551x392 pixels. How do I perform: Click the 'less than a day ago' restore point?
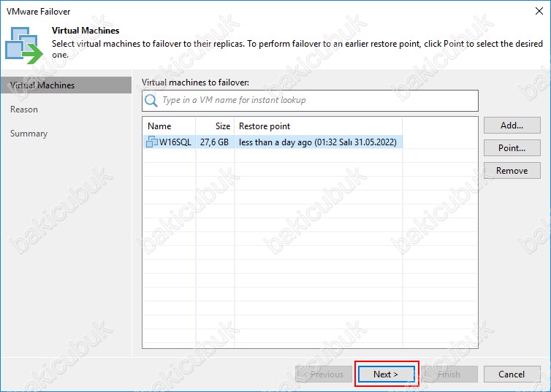click(x=318, y=142)
